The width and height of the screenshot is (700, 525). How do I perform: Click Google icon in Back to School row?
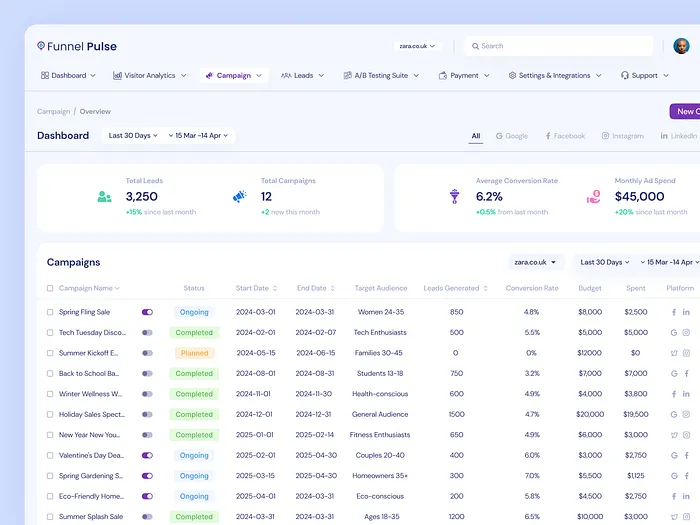coord(674,374)
